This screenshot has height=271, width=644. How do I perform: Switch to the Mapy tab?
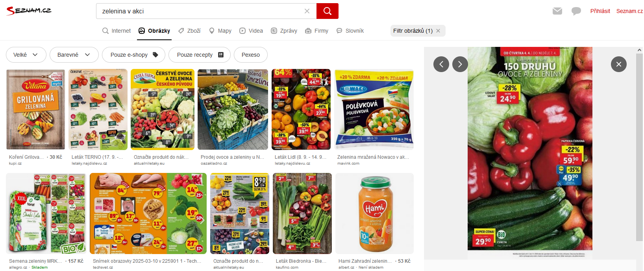click(x=220, y=31)
